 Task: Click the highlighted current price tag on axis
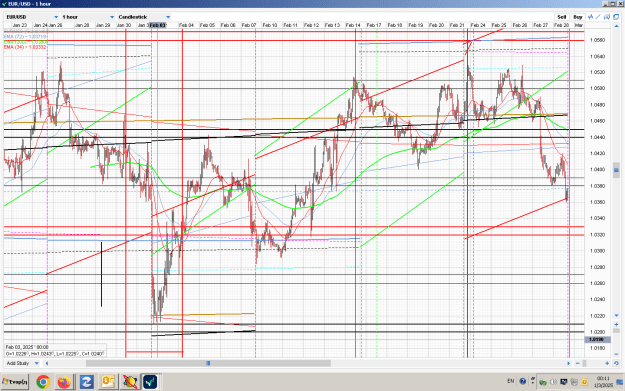point(597,340)
